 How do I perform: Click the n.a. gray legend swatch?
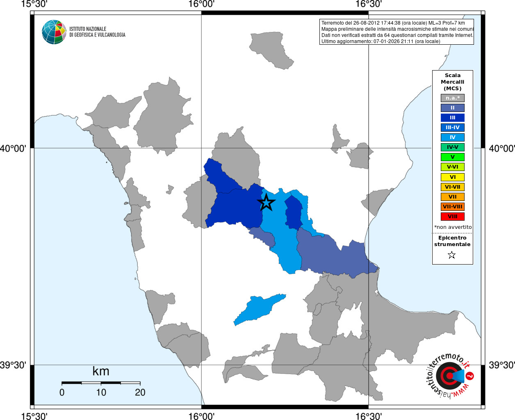(453, 98)
